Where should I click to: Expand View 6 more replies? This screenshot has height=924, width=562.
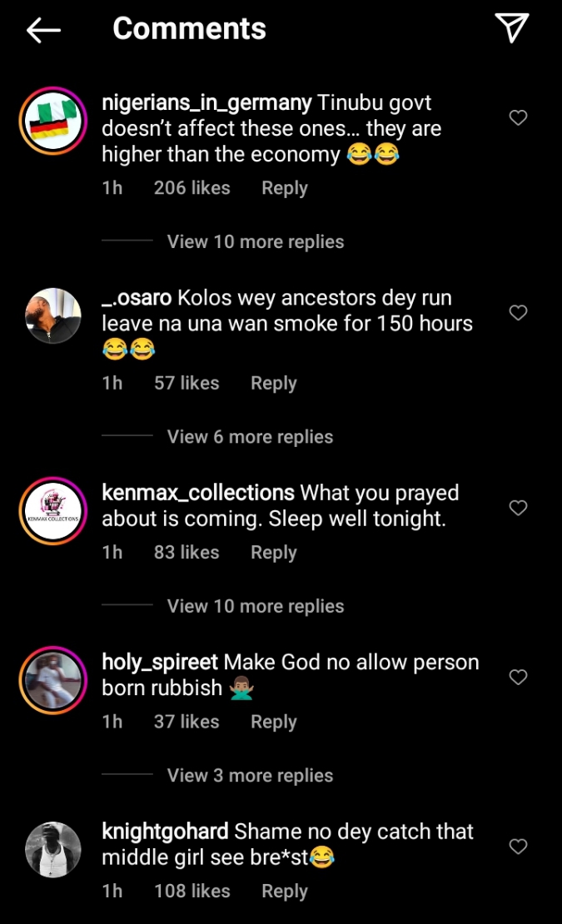250,437
